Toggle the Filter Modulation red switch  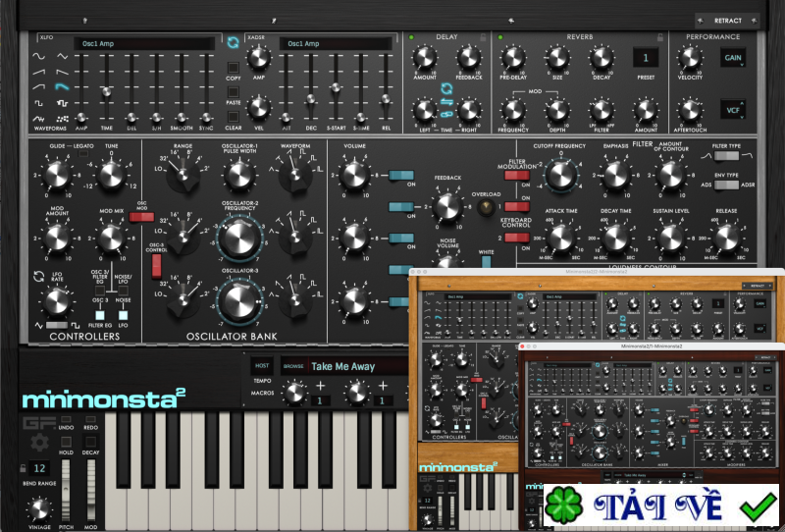[517, 176]
